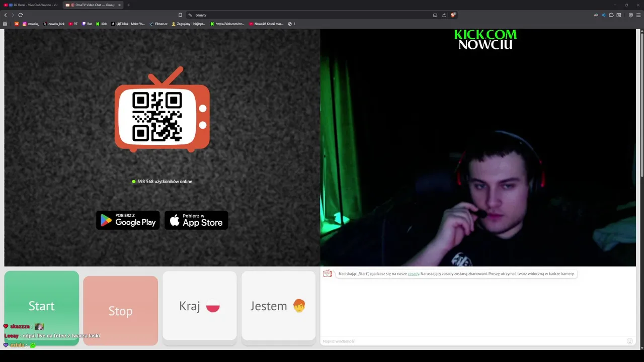Screen dimensions: 644x362
Task: Click the forward navigation arrow
Action: click(13, 15)
